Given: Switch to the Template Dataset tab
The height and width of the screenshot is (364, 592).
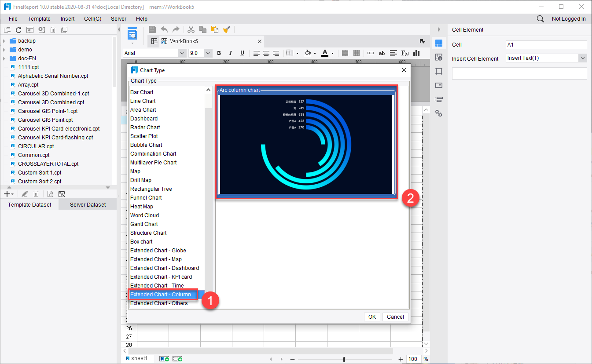Looking at the screenshot, I should [29, 205].
